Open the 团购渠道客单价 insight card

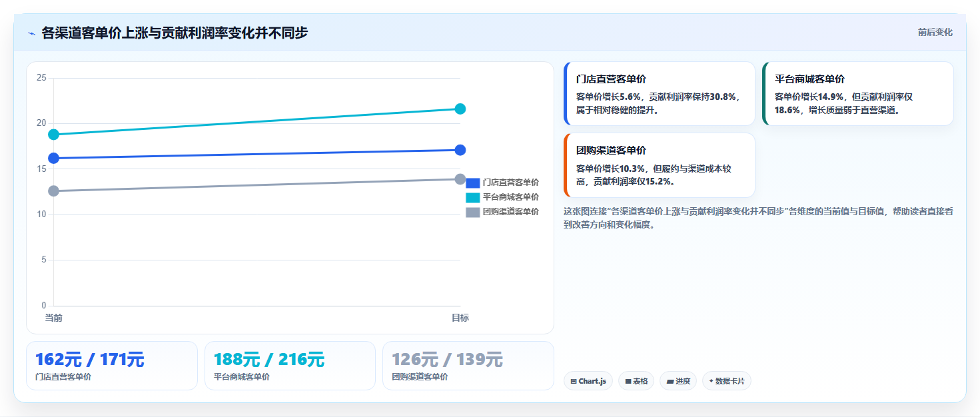(x=660, y=165)
